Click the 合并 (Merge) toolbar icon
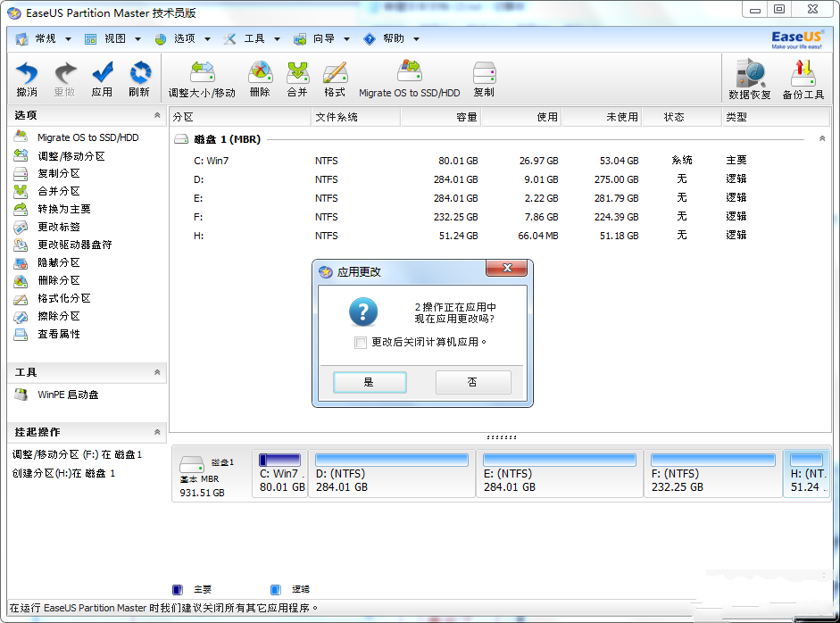840x623 pixels. click(x=297, y=79)
